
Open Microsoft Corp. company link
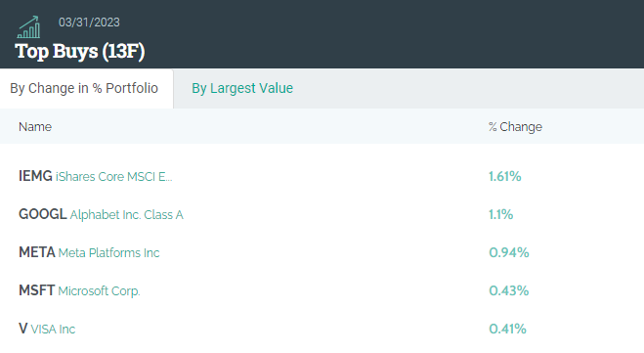[x=99, y=291]
